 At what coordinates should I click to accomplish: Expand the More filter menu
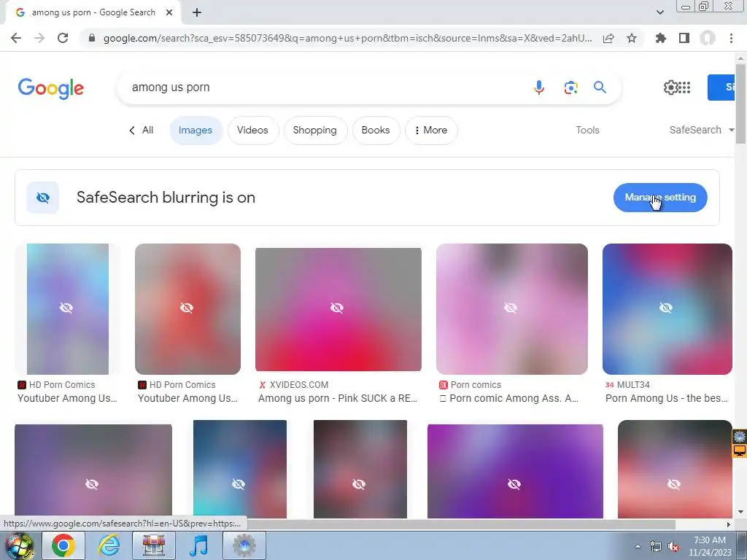tap(431, 130)
